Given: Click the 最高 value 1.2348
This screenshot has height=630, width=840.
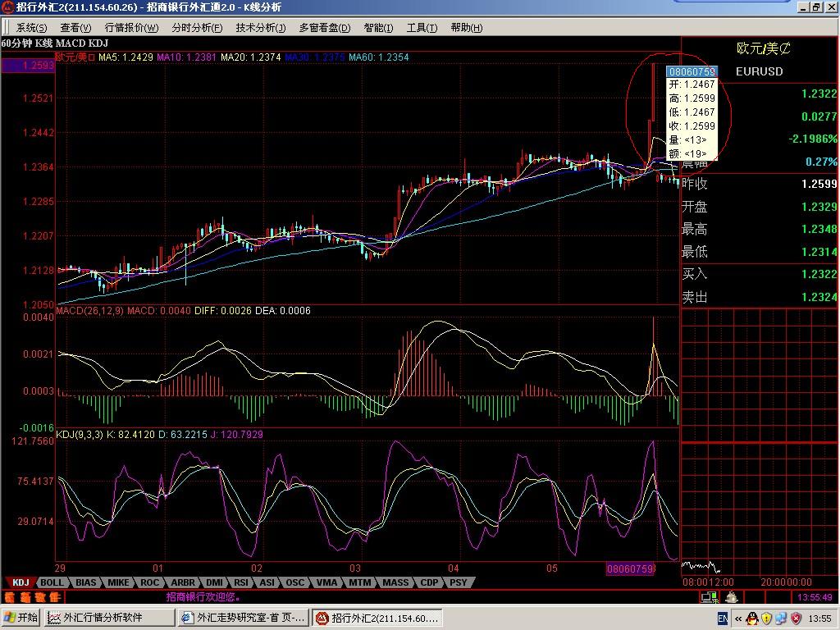Looking at the screenshot, I should pyautogui.click(x=819, y=230).
